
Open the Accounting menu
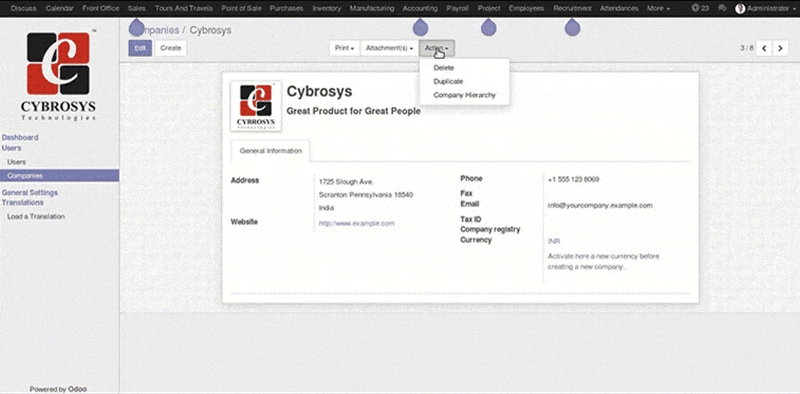(420, 8)
